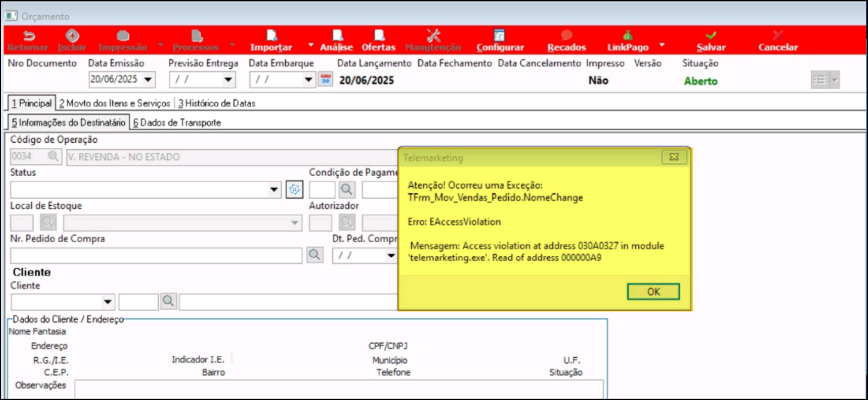Click the Impresso value Não
This screenshot has height=400, width=868.
click(x=598, y=80)
